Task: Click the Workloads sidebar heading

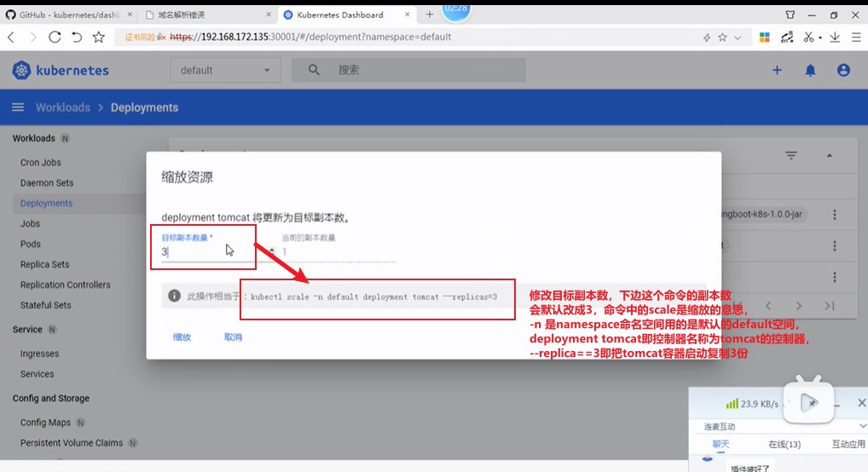Action: point(34,138)
